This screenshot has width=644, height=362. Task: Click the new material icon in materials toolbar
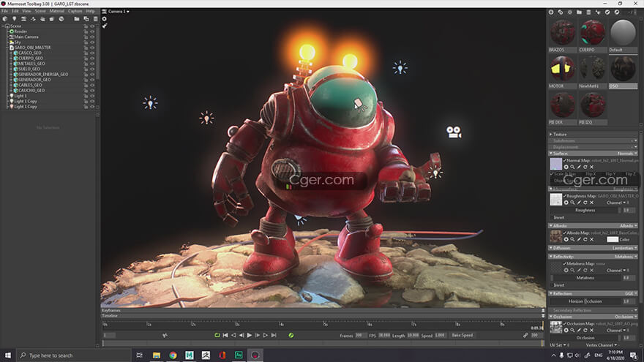[x=551, y=12]
